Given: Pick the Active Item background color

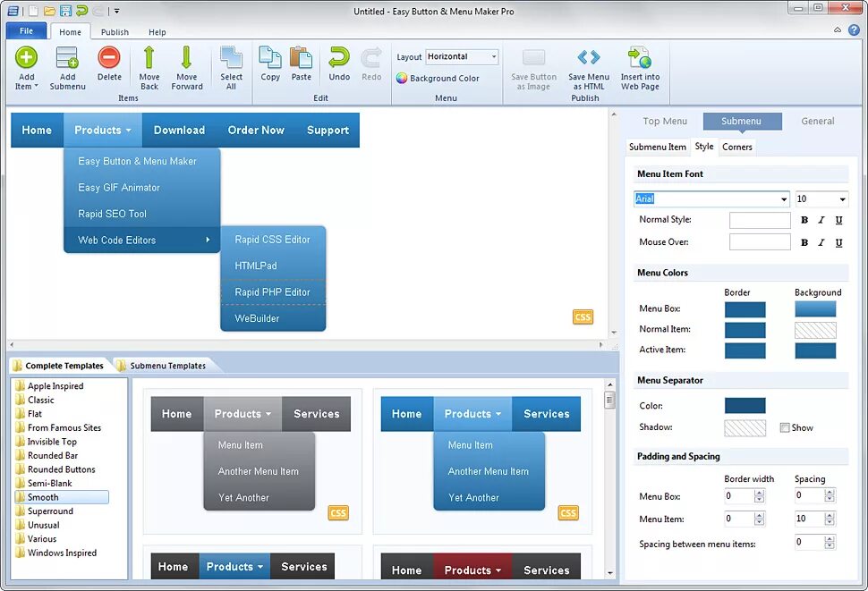Looking at the screenshot, I should click(815, 350).
